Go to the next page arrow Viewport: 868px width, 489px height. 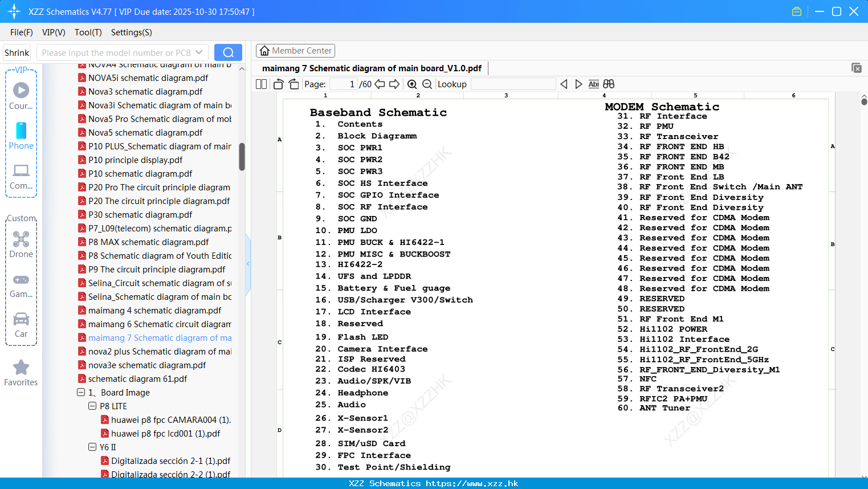(x=394, y=84)
